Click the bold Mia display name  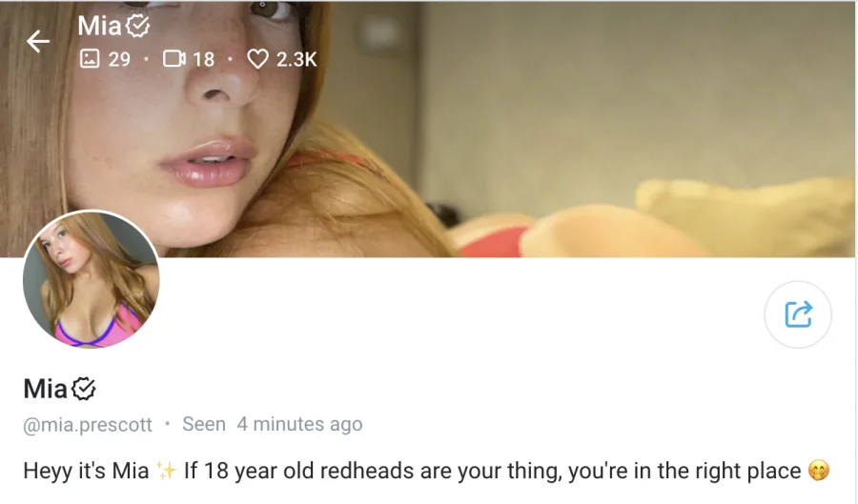[x=46, y=390]
